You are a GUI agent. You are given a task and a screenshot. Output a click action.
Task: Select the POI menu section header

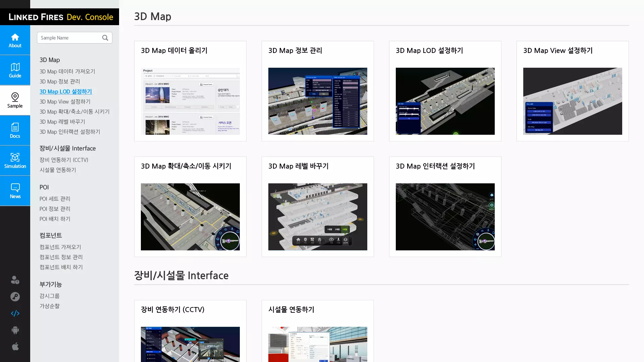[x=44, y=187]
